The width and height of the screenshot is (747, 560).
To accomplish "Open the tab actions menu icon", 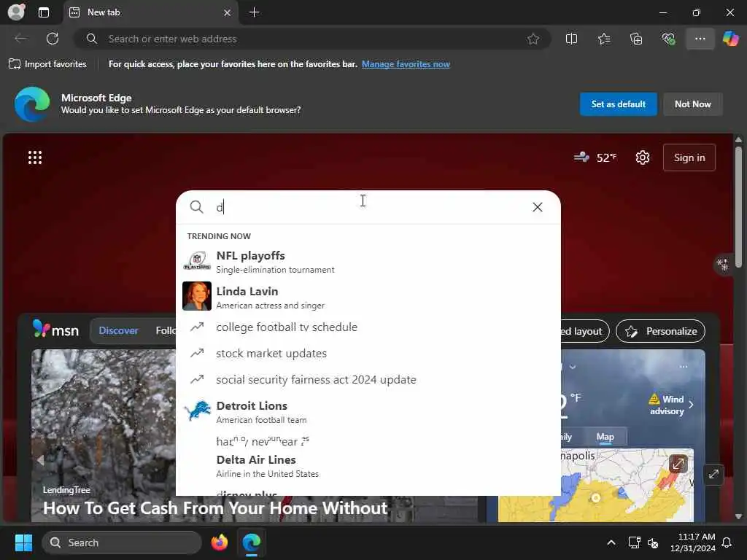I will [x=44, y=12].
